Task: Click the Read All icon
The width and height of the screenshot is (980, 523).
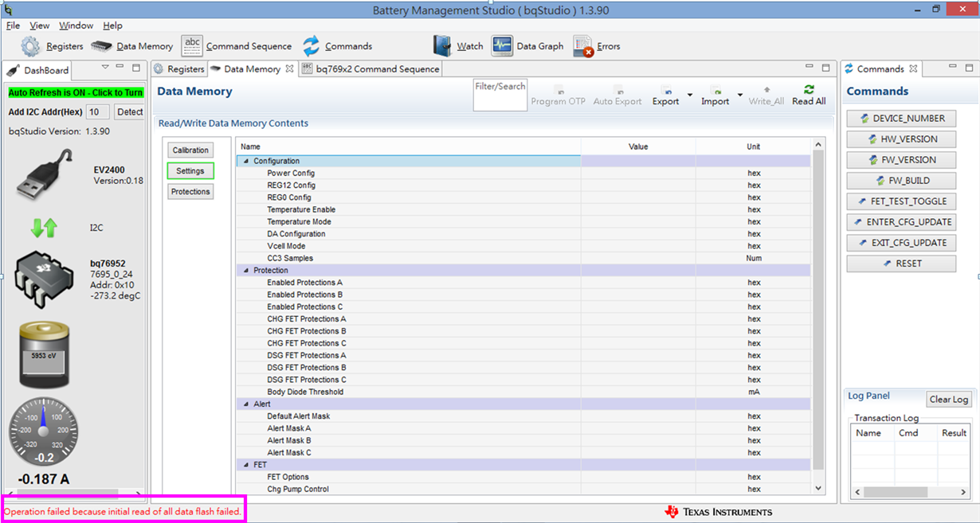Action: 809,90
